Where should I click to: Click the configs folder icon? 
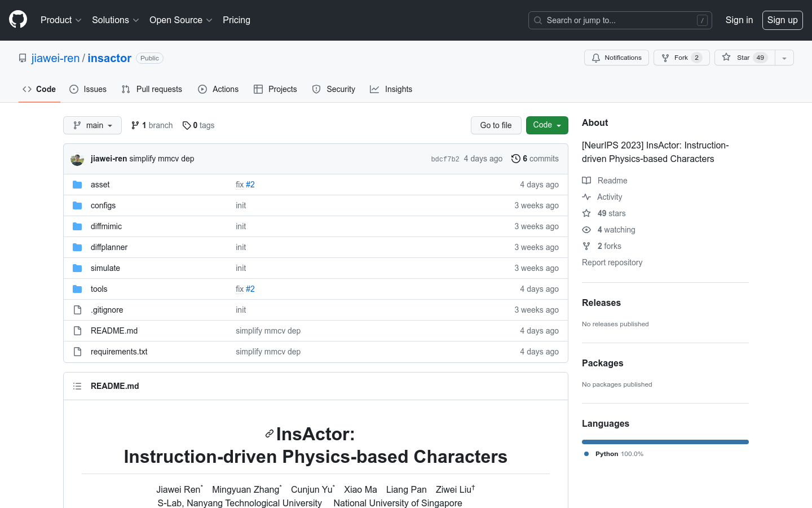pos(77,205)
